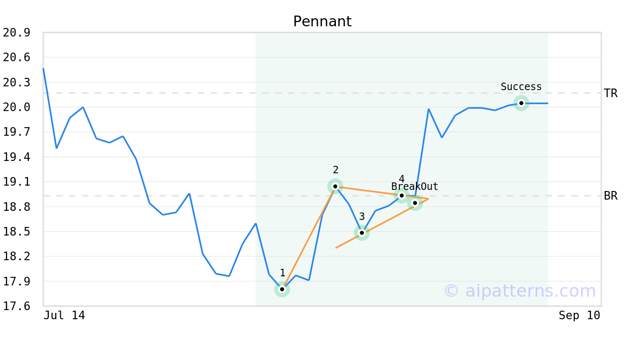Click pattern point marker 1
The width and height of the screenshot is (644, 338).
282,289
